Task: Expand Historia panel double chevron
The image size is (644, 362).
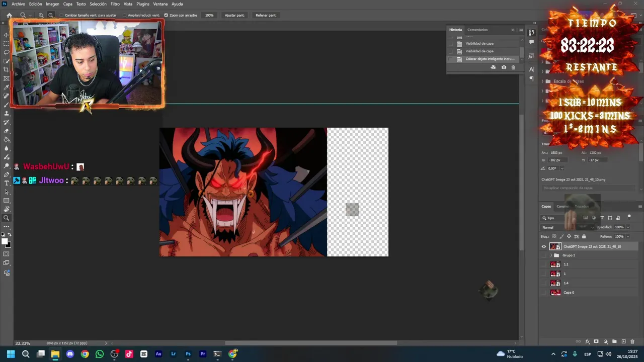Action: click(x=513, y=30)
